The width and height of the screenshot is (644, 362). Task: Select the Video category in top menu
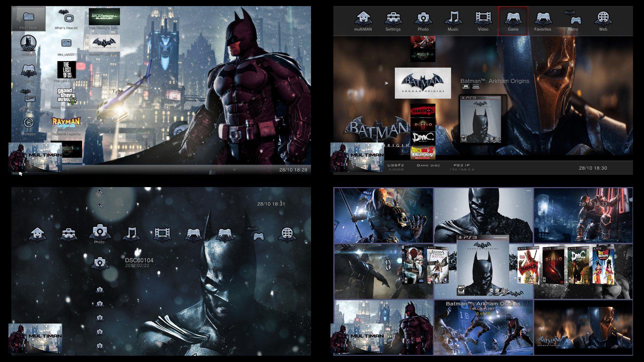pyautogui.click(x=483, y=20)
